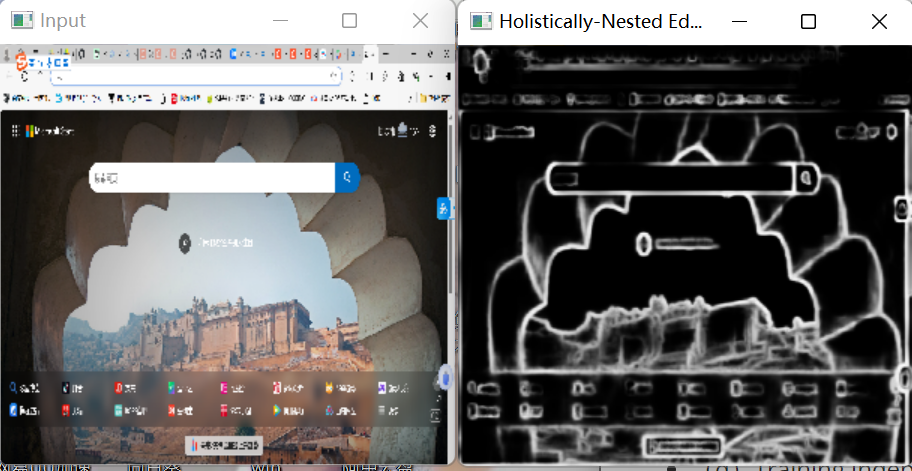Click the blue side tab on Input image's right edge
Screen dimensions: 912x471
(x=443, y=208)
